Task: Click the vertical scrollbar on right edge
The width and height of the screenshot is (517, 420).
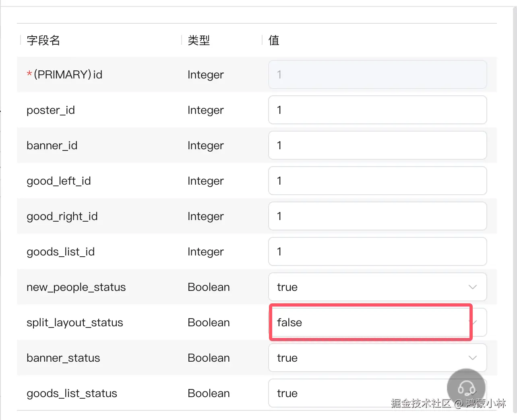Action: [x=515, y=201]
